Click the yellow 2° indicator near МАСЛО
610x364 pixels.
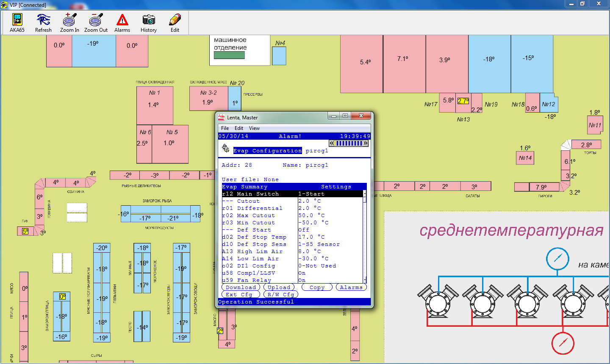coord(220,331)
